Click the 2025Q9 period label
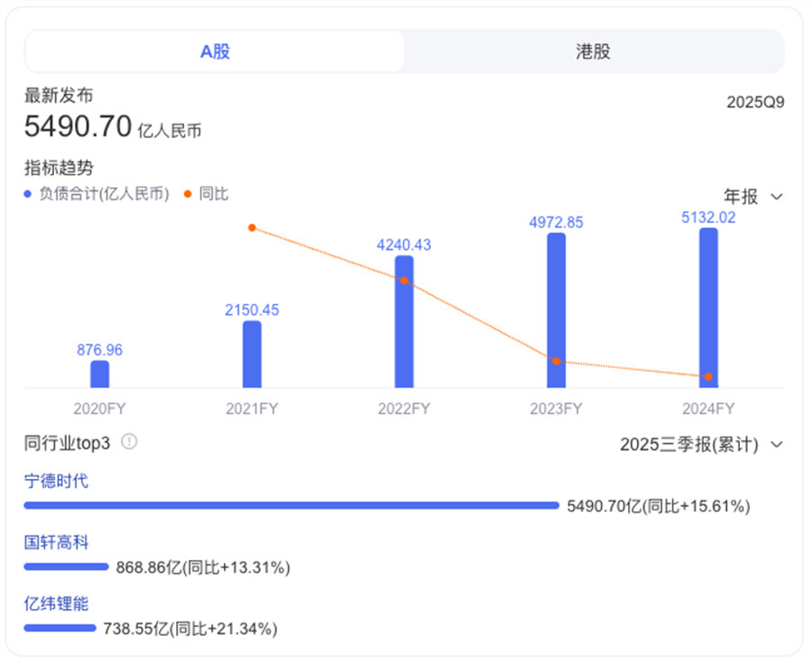The height and width of the screenshot is (663, 812). point(755,102)
